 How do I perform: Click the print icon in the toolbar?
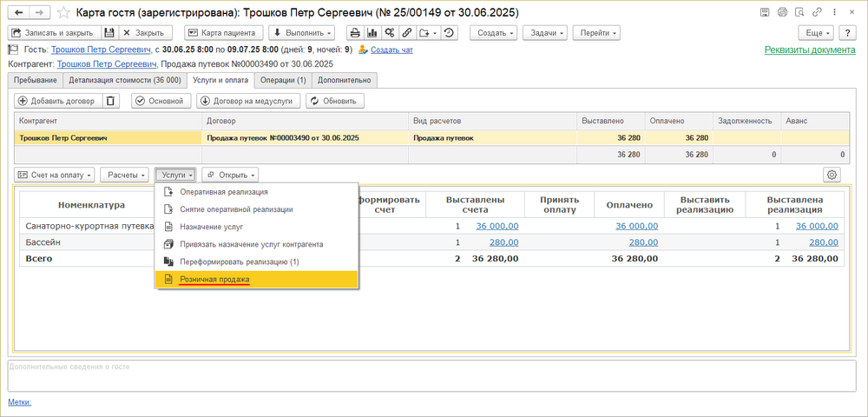click(355, 33)
